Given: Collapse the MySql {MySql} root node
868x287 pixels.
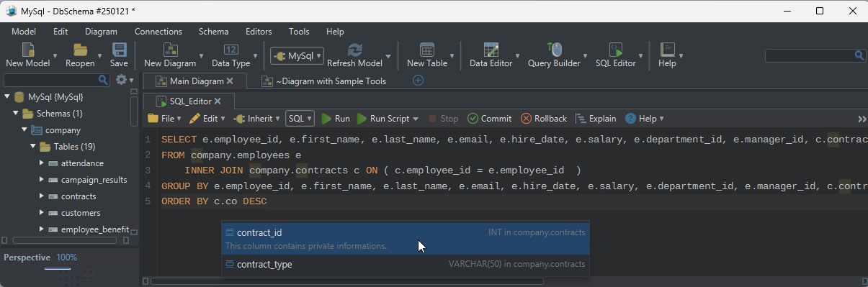Looking at the screenshot, I should pos(6,97).
